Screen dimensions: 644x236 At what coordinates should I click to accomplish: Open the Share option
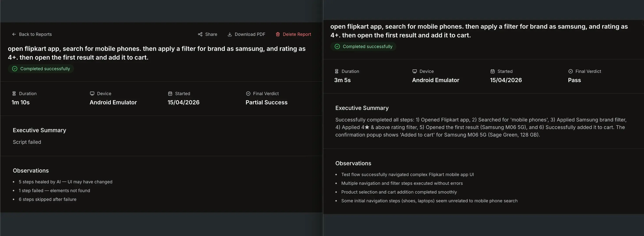(207, 34)
